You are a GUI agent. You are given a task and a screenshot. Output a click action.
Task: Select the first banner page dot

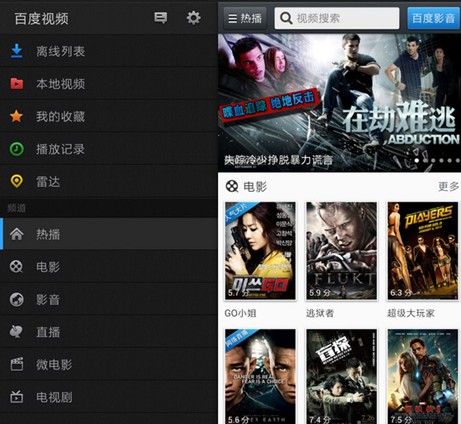[417, 160]
